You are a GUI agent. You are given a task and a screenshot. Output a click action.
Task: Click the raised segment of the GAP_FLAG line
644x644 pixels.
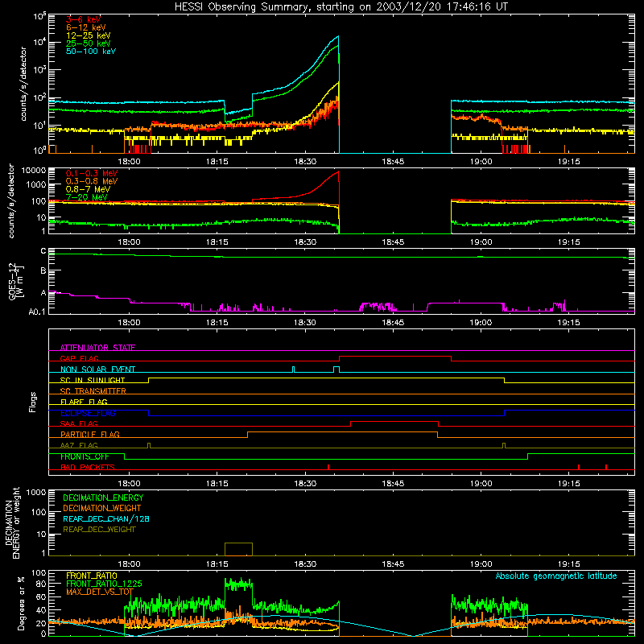click(395, 356)
